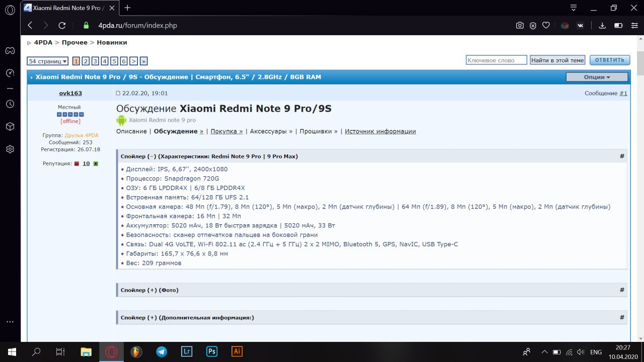The image size is (644, 362).
Task: Open the Аксессуары » link
Action: [x=271, y=131]
